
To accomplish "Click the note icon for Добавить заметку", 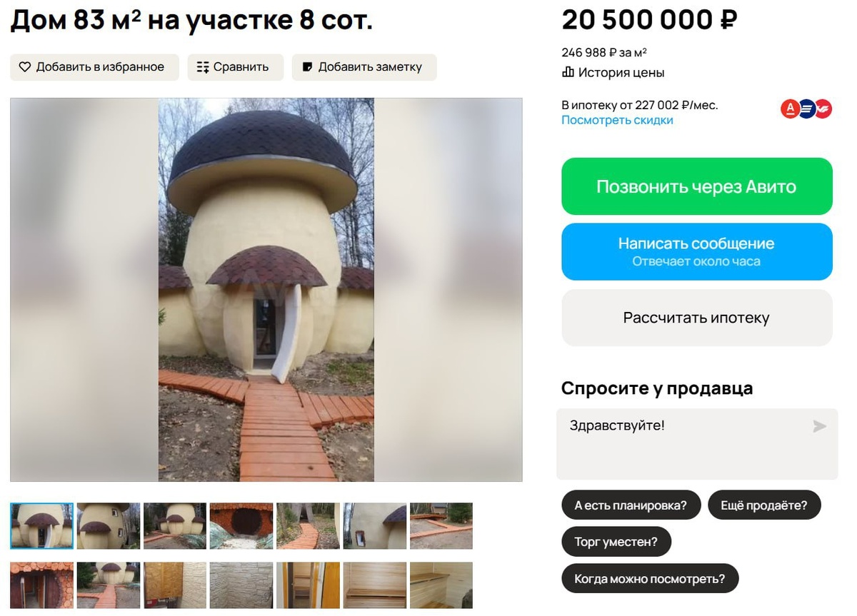I will pyautogui.click(x=308, y=67).
